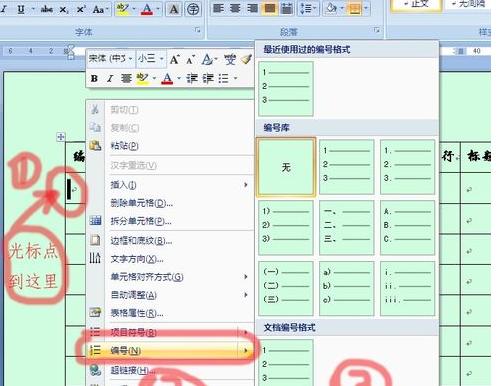The width and height of the screenshot is (497, 386).
Task: Choose 删除单元格(D) from the context menu
Action: [170, 203]
